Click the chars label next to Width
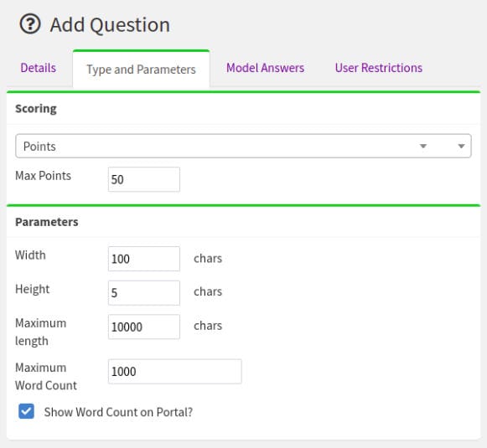Image resolution: width=487 pixels, height=448 pixels. click(x=208, y=258)
